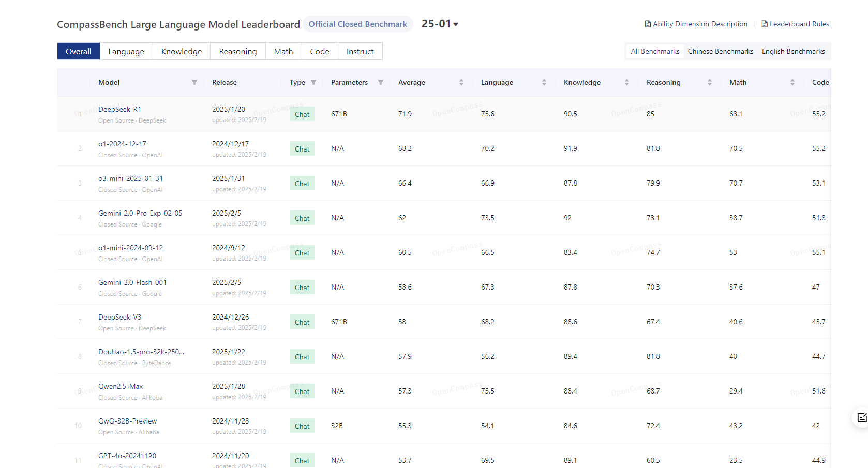Sort by Math column arrows
868x468 pixels.
pyautogui.click(x=792, y=82)
